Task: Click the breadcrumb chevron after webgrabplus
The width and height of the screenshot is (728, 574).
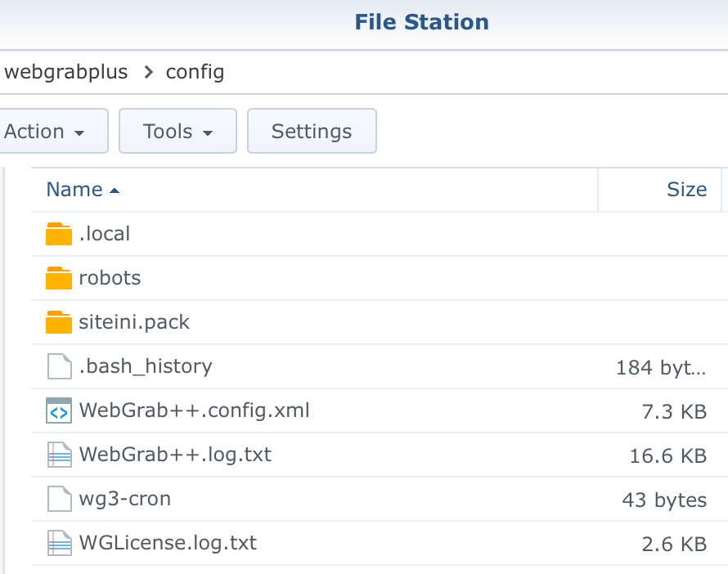Action: click(x=148, y=72)
